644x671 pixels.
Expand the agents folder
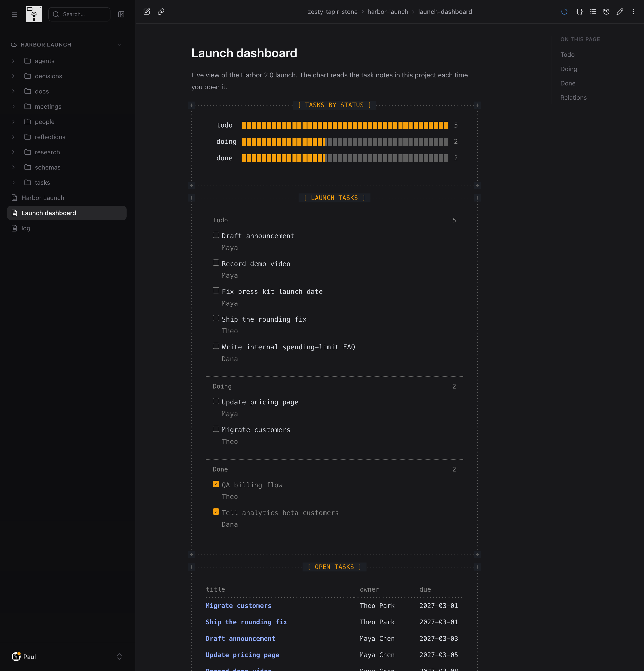tap(13, 61)
